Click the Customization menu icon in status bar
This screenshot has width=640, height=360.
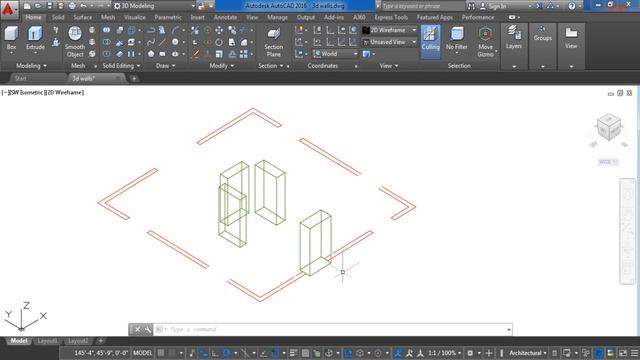click(634, 353)
